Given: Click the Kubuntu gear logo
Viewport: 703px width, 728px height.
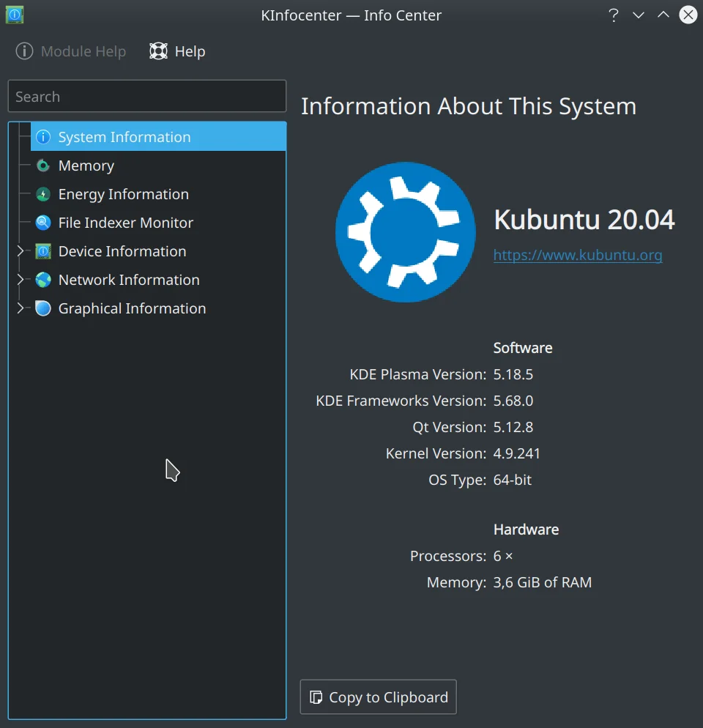Looking at the screenshot, I should tap(406, 232).
